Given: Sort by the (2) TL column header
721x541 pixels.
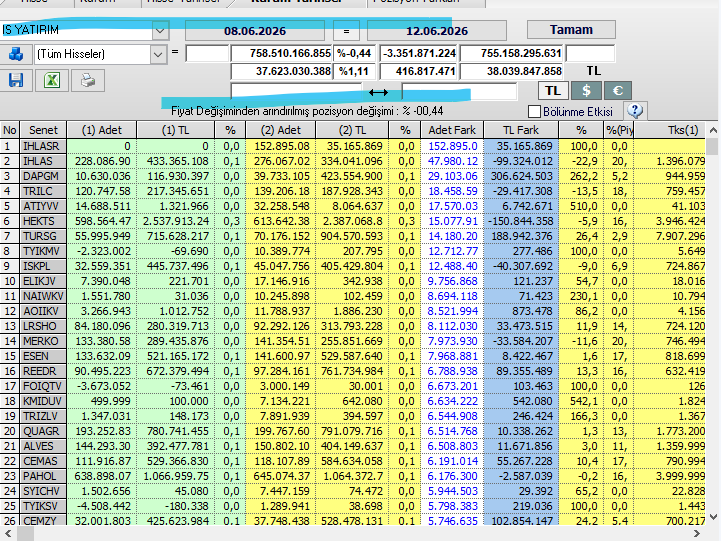Looking at the screenshot, I should click(x=352, y=130).
